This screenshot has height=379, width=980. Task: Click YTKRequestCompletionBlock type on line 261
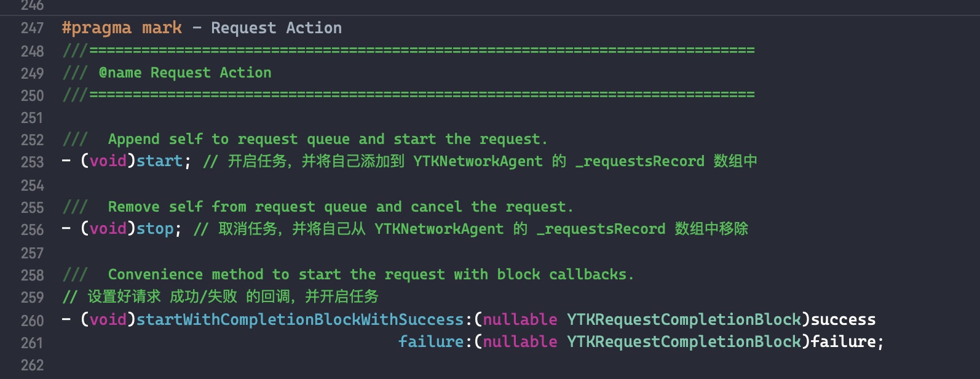684,341
